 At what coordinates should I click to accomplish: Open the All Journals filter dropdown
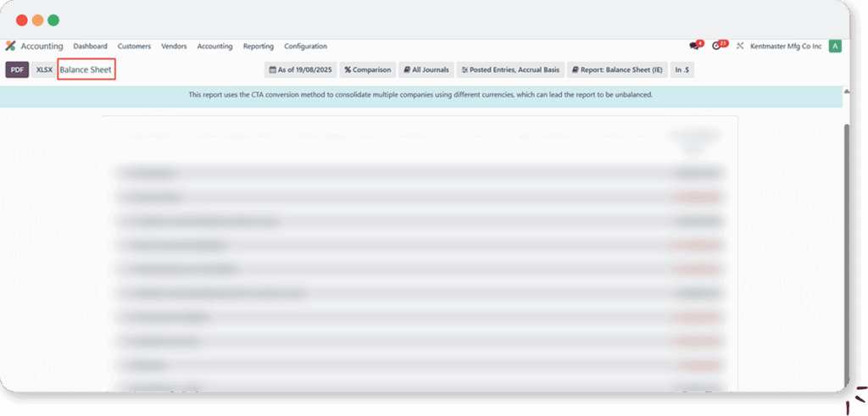click(x=426, y=69)
